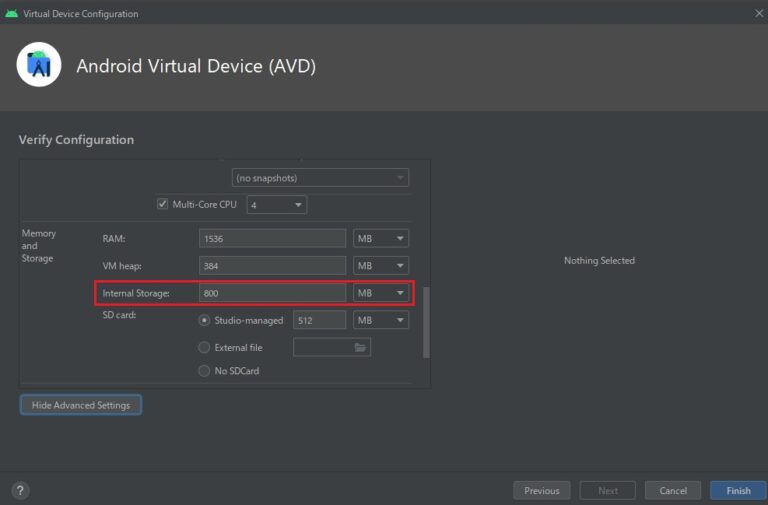Image resolution: width=768 pixels, height=505 pixels.
Task: Click the Verify Configuration heading
Action: pos(76,140)
